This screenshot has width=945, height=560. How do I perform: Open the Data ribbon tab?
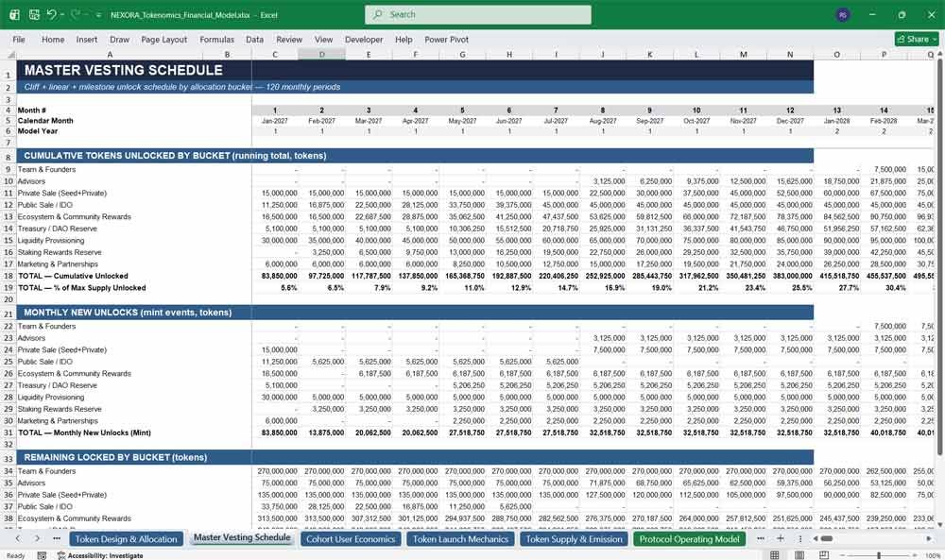click(254, 39)
